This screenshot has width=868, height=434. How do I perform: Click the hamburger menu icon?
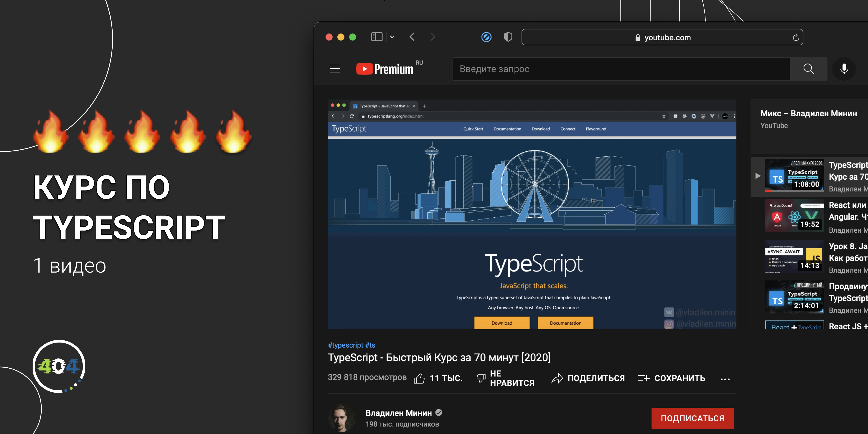tap(335, 69)
